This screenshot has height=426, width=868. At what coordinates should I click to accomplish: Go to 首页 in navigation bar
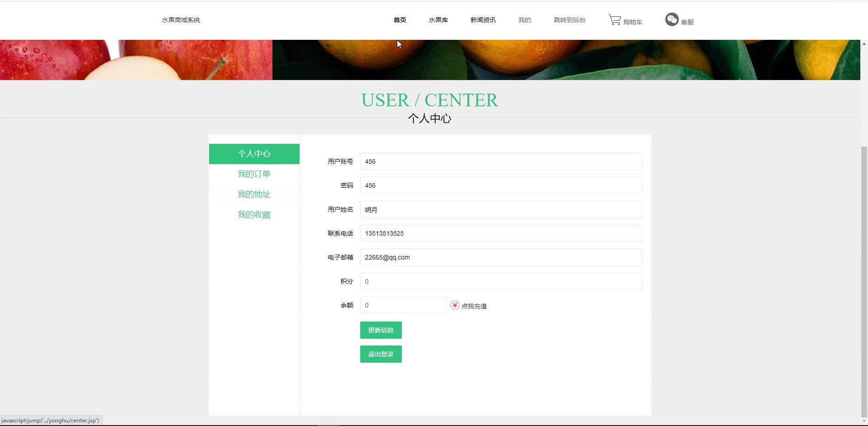400,20
